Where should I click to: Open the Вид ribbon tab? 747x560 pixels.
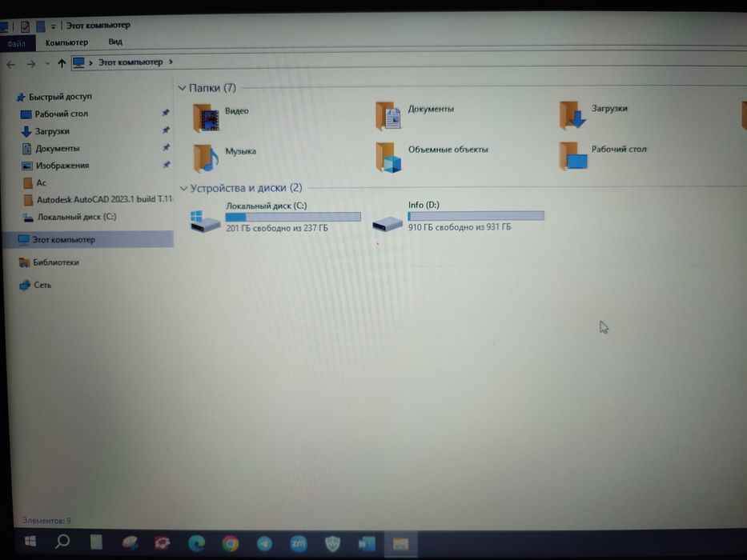pyautogui.click(x=115, y=42)
